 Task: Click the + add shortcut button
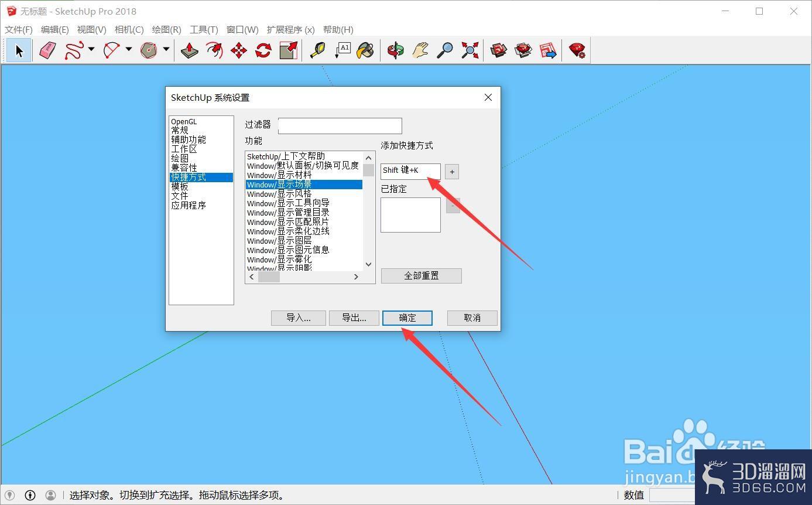[452, 172]
